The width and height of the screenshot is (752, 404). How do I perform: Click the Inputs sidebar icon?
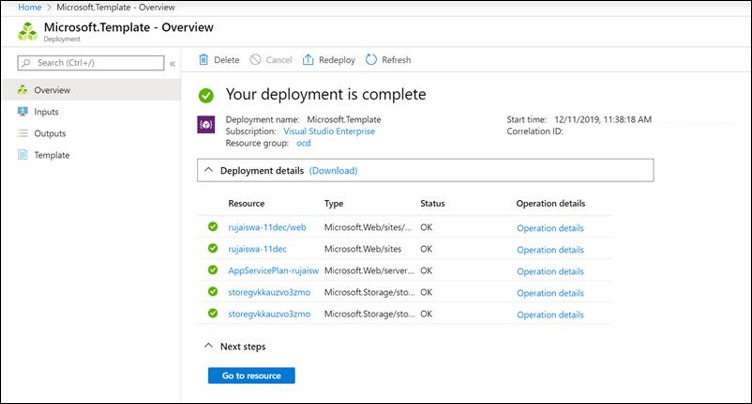pyautogui.click(x=23, y=112)
